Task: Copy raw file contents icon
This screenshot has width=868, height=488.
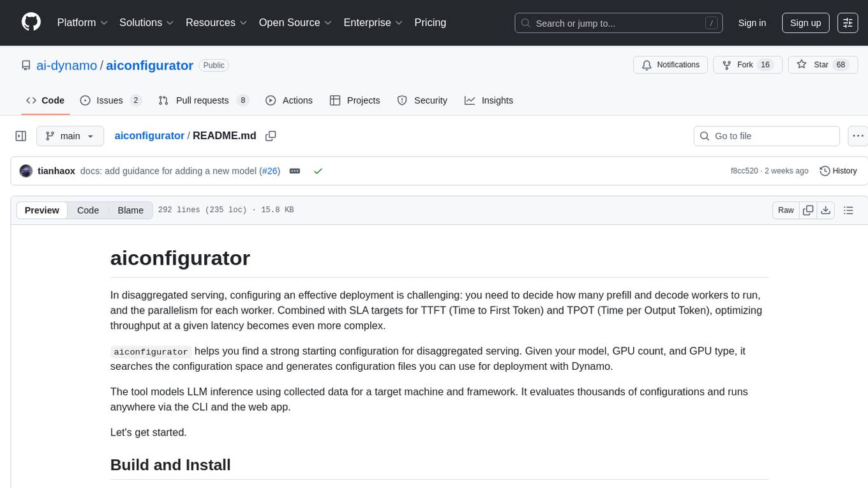Action: (x=808, y=210)
